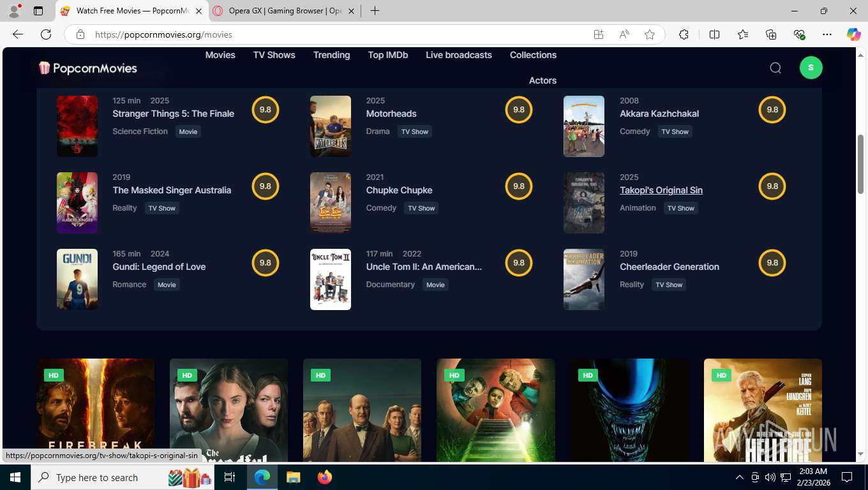Click the TV Show tag beside Animation
868x490 pixels.
(x=681, y=208)
